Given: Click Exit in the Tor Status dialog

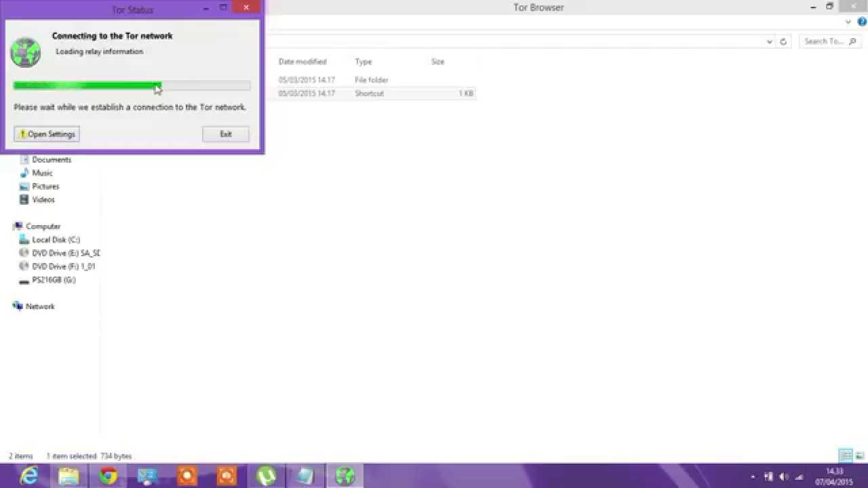Looking at the screenshot, I should tap(226, 134).
